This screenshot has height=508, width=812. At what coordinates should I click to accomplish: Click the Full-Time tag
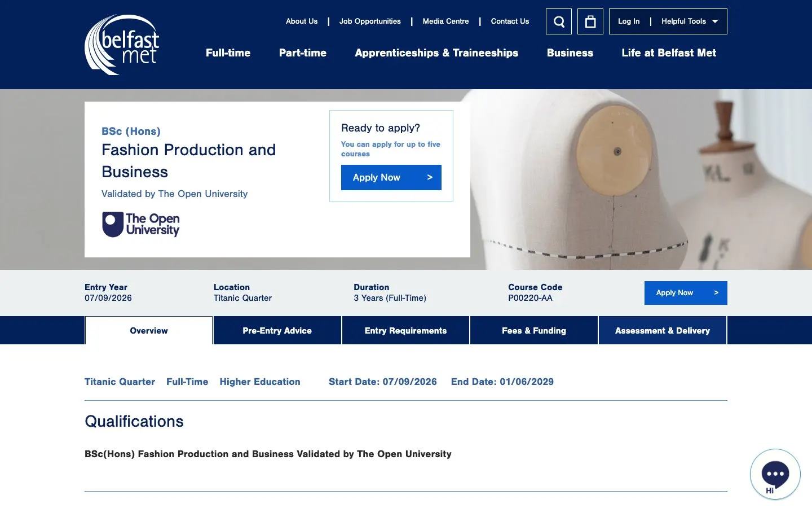tap(187, 382)
